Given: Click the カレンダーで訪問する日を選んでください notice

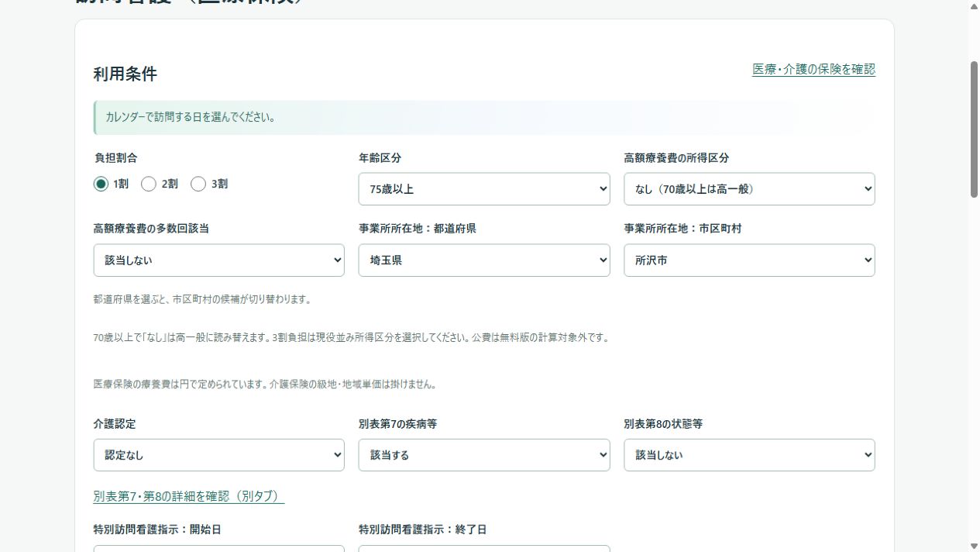Looking at the screenshot, I should (484, 118).
